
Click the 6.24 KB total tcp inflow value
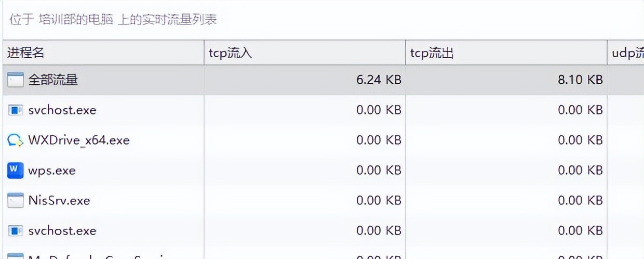click(x=379, y=80)
